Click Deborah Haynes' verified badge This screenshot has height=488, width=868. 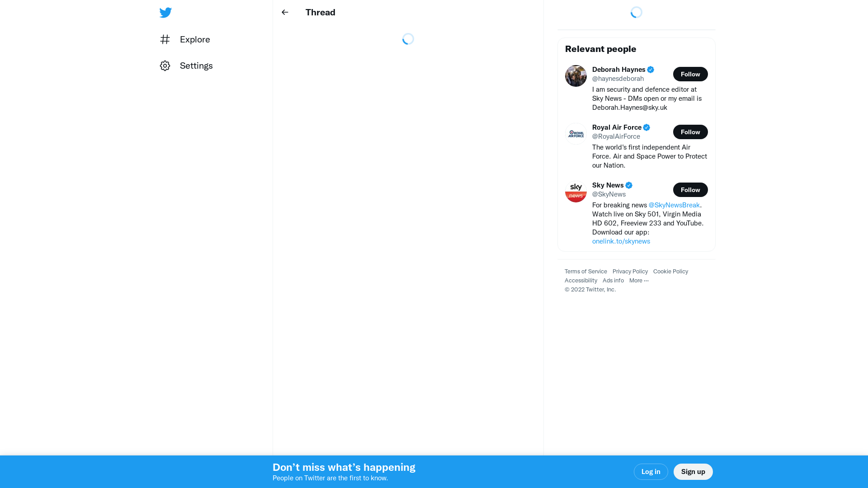[651, 70]
